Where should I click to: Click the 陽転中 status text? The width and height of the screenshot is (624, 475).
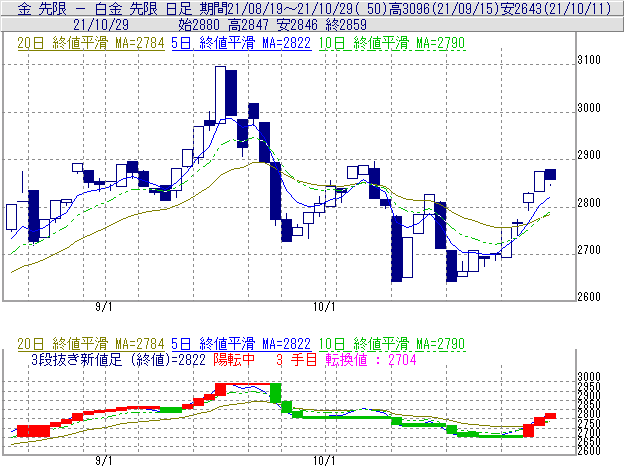click(234, 360)
